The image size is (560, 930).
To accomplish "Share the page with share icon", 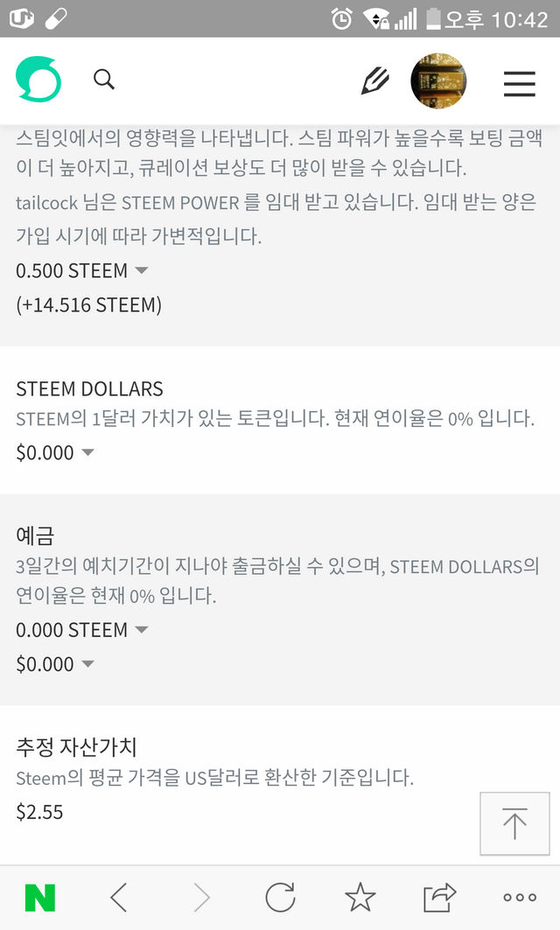I will [x=439, y=897].
